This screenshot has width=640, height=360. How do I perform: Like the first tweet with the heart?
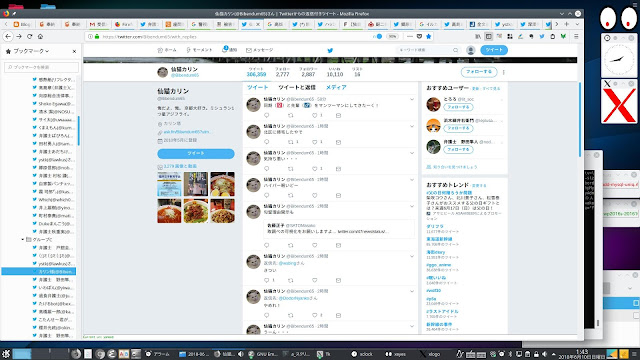pyautogui.click(x=315, y=116)
